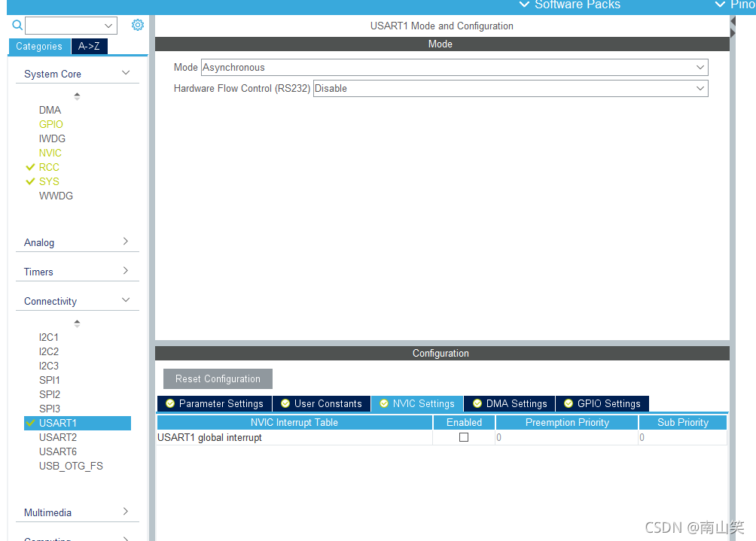Screen dimensions: 756x541
Task: Click the Reset Configuration button
Action: pyautogui.click(x=218, y=379)
